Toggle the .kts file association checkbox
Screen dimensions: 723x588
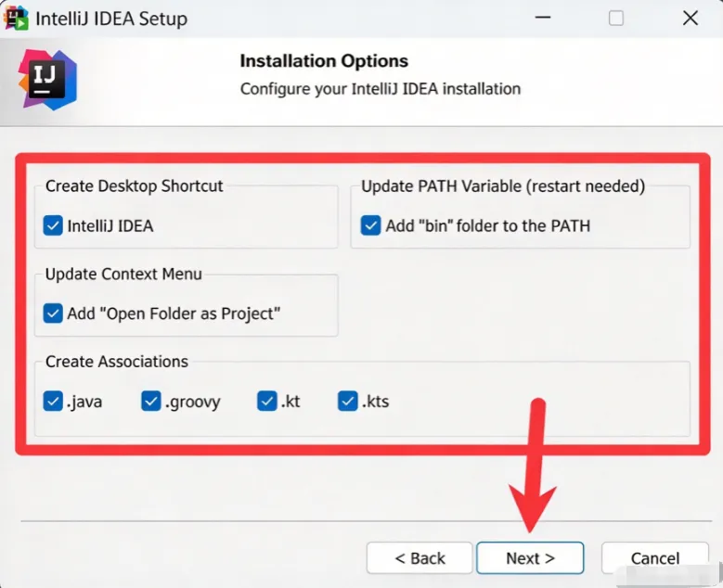pyautogui.click(x=348, y=401)
